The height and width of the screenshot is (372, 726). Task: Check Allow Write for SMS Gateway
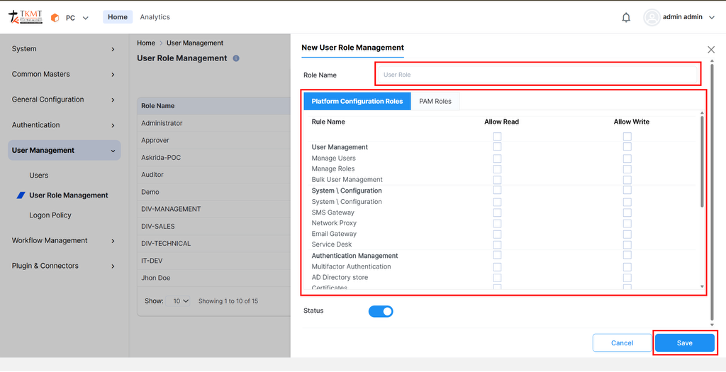tap(627, 213)
